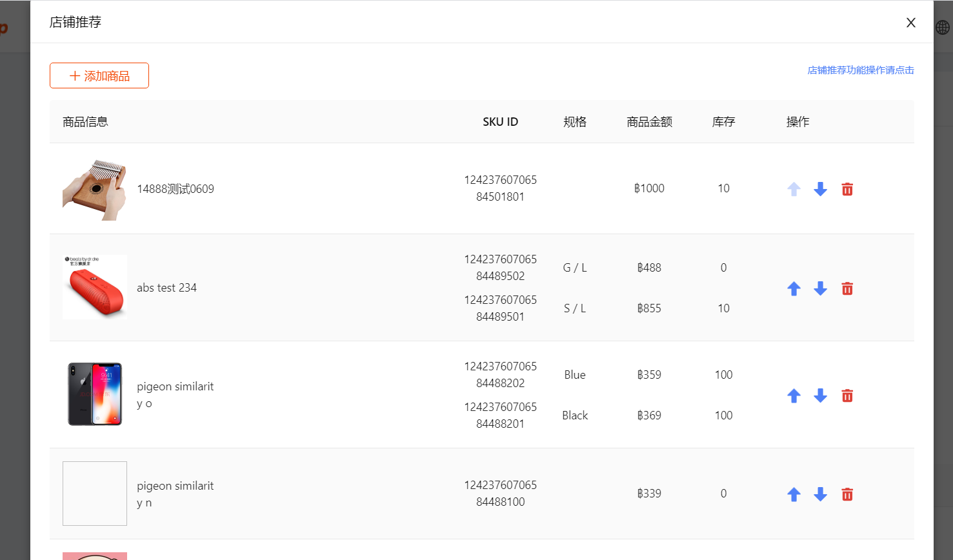Image resolution: width=953 pixels, height=560 pixels.
Task: Move 14888测试0609 product down
Action: 820,189
